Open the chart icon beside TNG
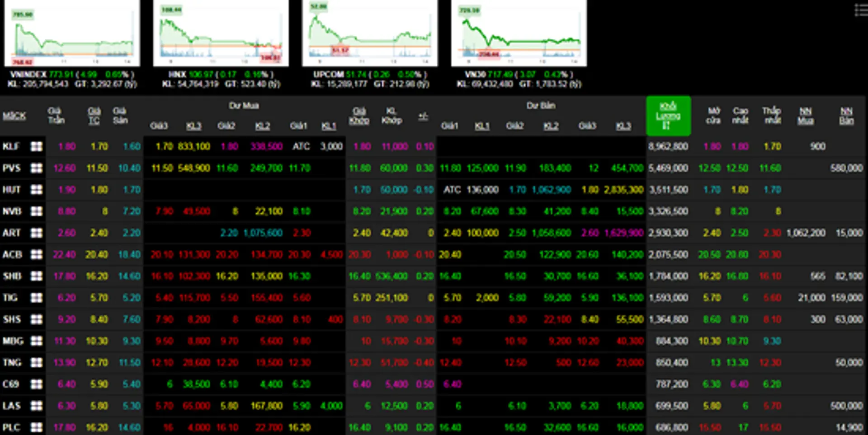This screenshot has width=868, height=435. coord(37,362)
